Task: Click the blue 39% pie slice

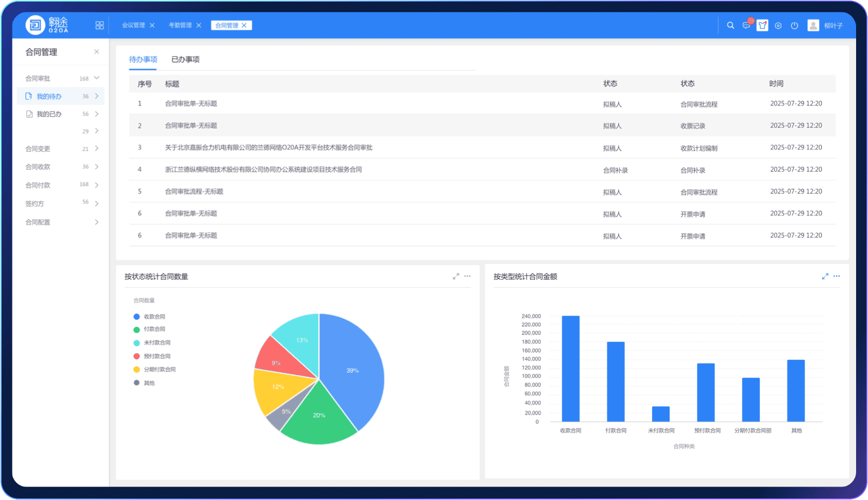Action: [x=352, y=371]
